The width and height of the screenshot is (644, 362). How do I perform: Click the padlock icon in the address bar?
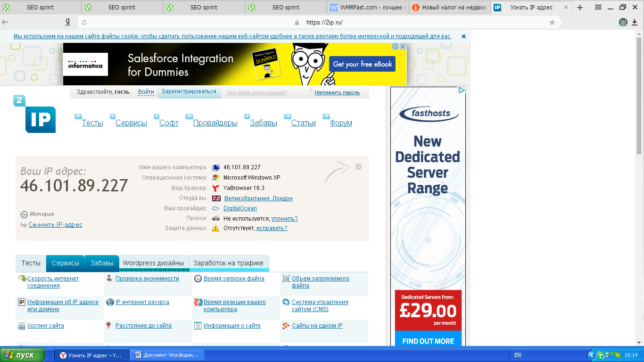297,22
